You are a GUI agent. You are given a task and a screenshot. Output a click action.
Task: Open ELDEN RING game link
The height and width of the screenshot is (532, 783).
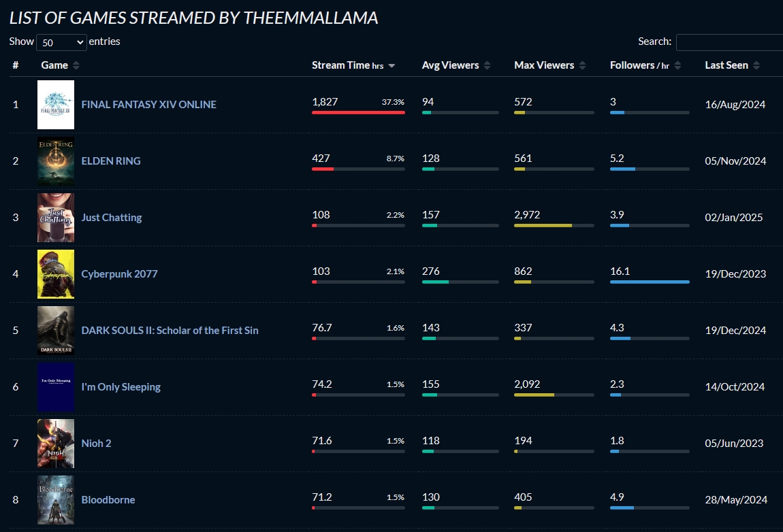coord(111,161)
